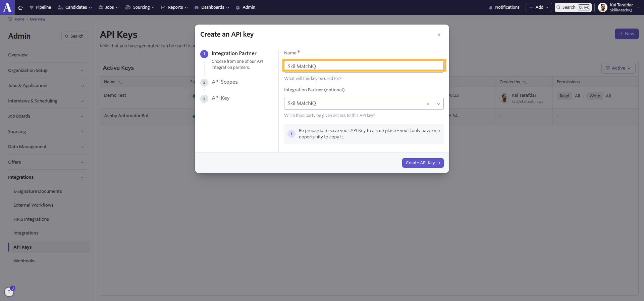644x301 pixels.
Task: Open the Candidates menu
Action: (x=75, y=7)
